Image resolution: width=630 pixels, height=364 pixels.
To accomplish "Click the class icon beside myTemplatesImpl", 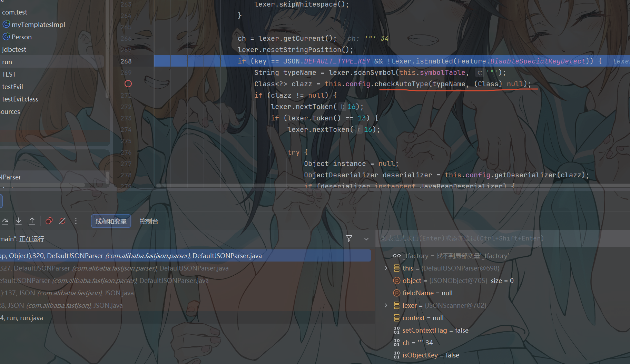I will click(6, 24).
